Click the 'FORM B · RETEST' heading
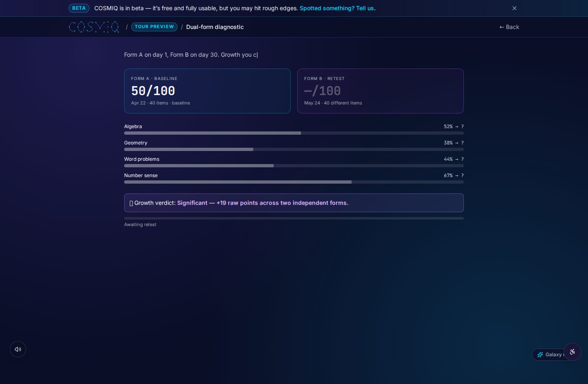 [324, 78]
